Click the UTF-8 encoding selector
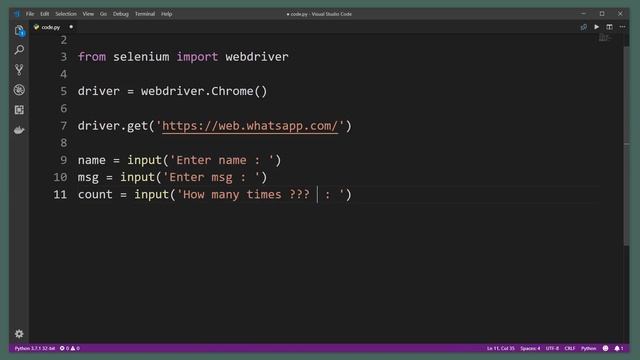 tap(552, 349)
